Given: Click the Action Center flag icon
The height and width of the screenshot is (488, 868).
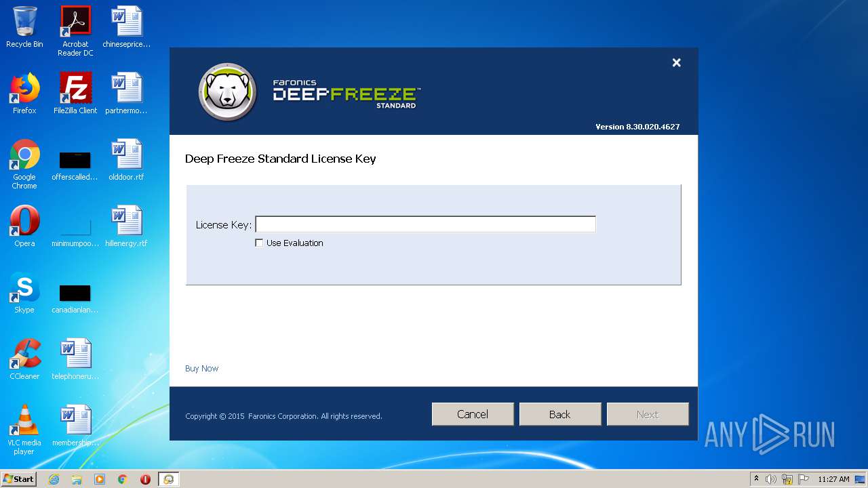Looking at the screenshot, I should click(804, 479).
